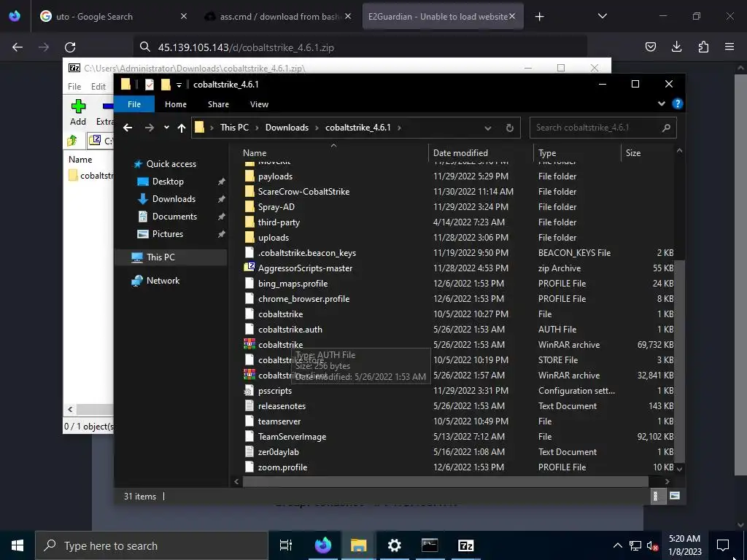Navigate forward in File Explorer

coord(149,128)
